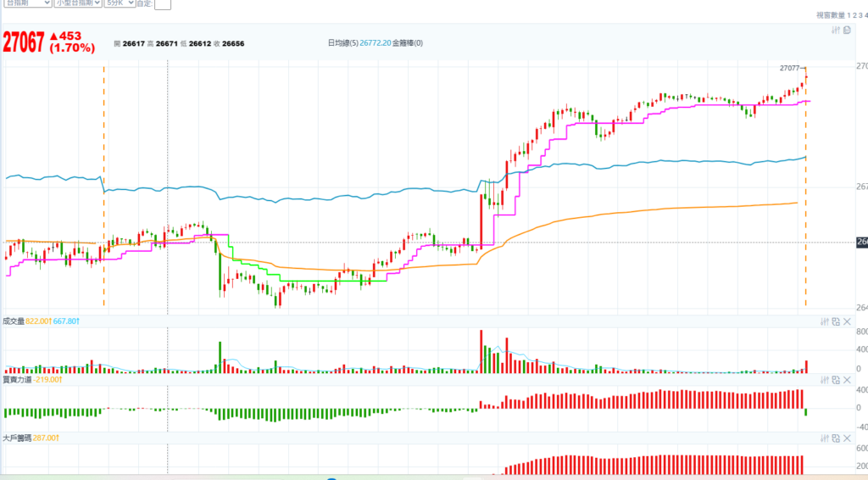Open settings for 買賣力道 panel
Viewport: 868px width, 480px height.
click(x=824, y=380)
